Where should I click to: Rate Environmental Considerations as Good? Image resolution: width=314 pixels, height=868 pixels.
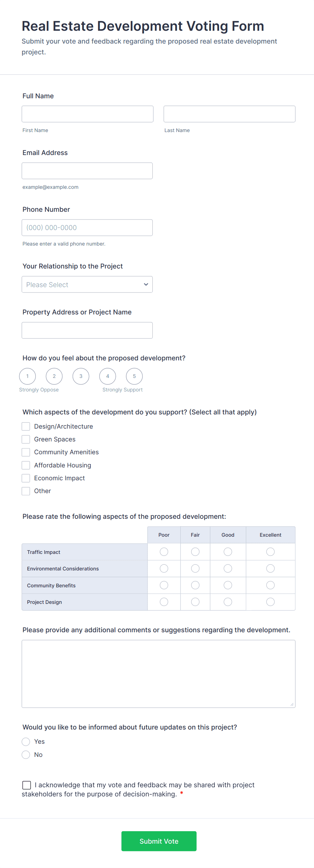[228, 569]
